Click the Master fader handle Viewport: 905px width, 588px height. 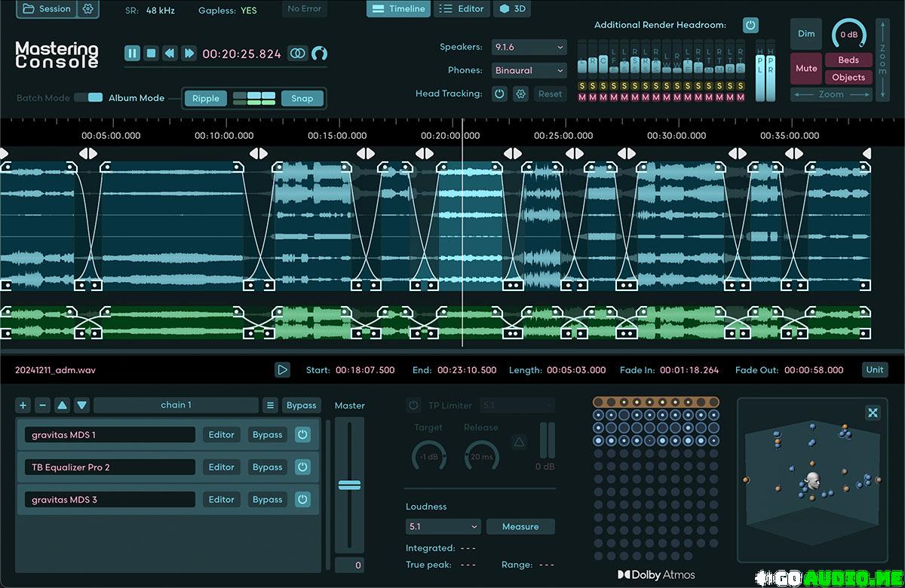pyautogui.click(x=349, y=485)
